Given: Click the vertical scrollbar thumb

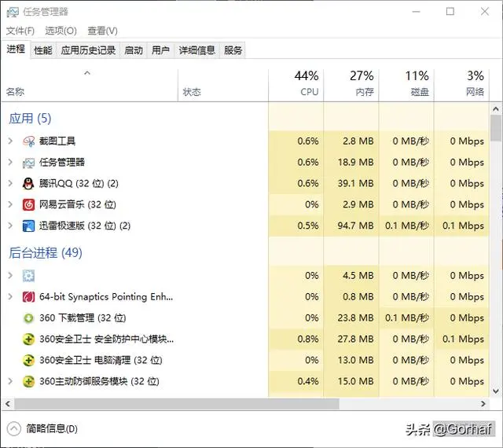Looking at the screenshot, I should click(496, 128).
